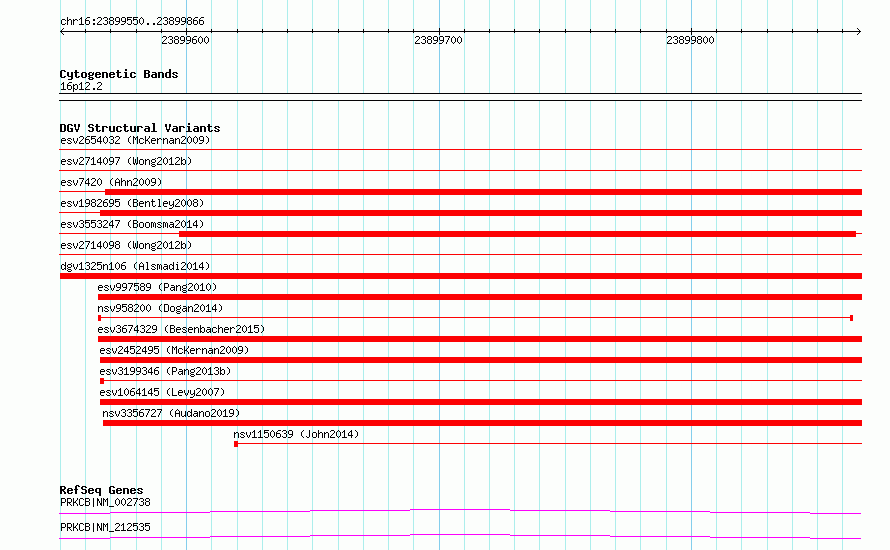
Task: Click nsv3356727 (Audano2019) label
Action: click(171, 413)
